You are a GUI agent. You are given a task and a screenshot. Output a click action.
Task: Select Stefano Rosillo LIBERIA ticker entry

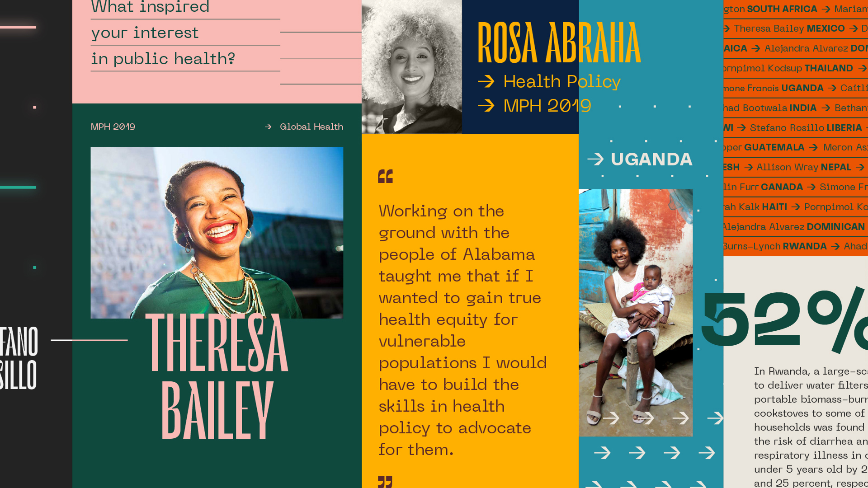[x=806, y=128]
